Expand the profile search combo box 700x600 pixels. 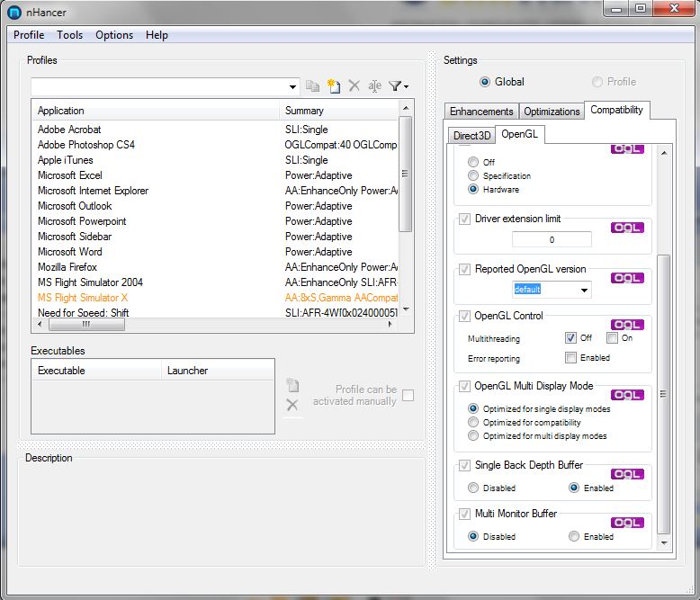(293, 86)
